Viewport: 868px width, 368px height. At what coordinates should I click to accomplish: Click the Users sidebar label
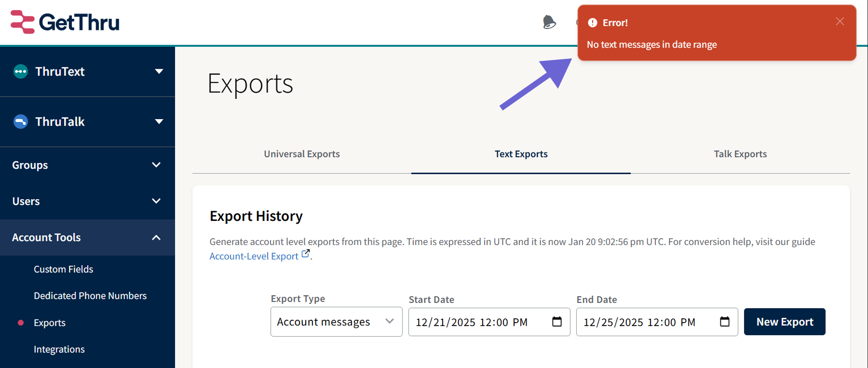coord(26,201)
